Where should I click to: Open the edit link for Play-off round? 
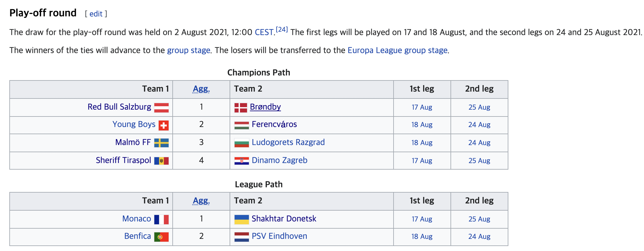click(x=96, y=14)
